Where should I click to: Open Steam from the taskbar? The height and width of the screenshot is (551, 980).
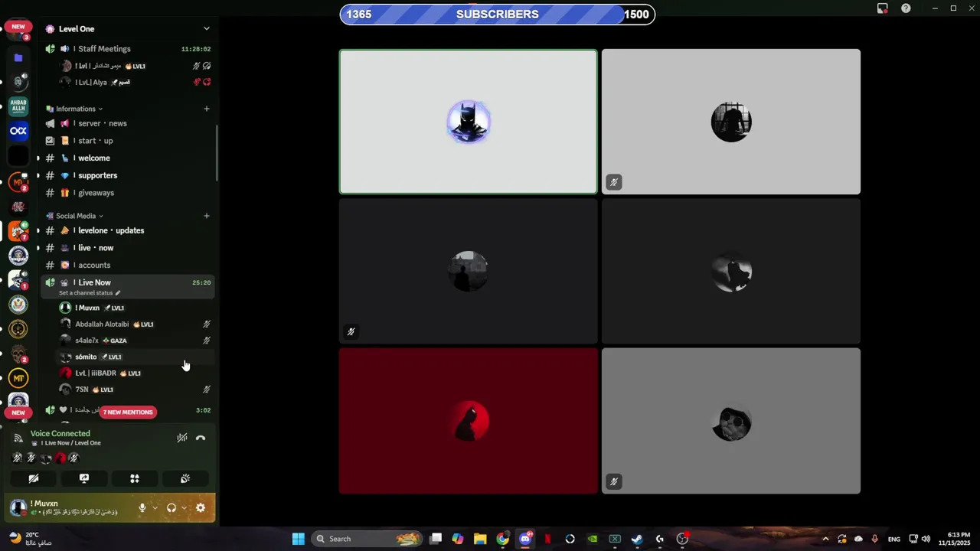click(x=637, y=539)
